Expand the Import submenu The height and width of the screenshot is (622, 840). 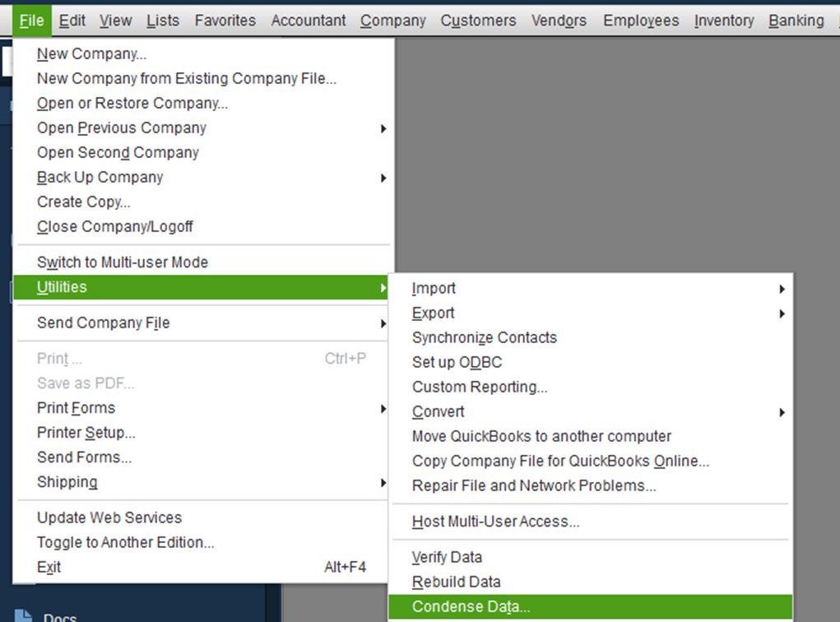click(x=434, y=288)
